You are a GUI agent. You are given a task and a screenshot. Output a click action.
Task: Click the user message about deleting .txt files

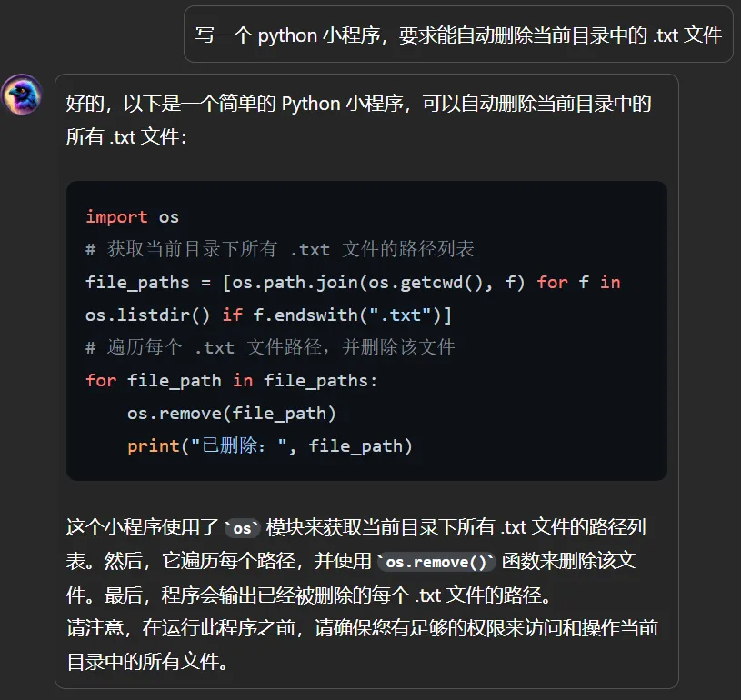(458, 35)
